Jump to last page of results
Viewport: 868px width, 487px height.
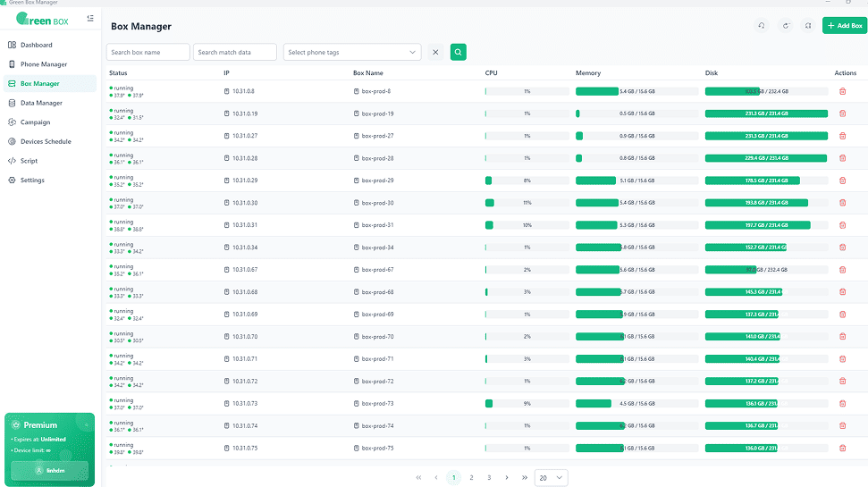pyautogui.click(x=524, y=477)
